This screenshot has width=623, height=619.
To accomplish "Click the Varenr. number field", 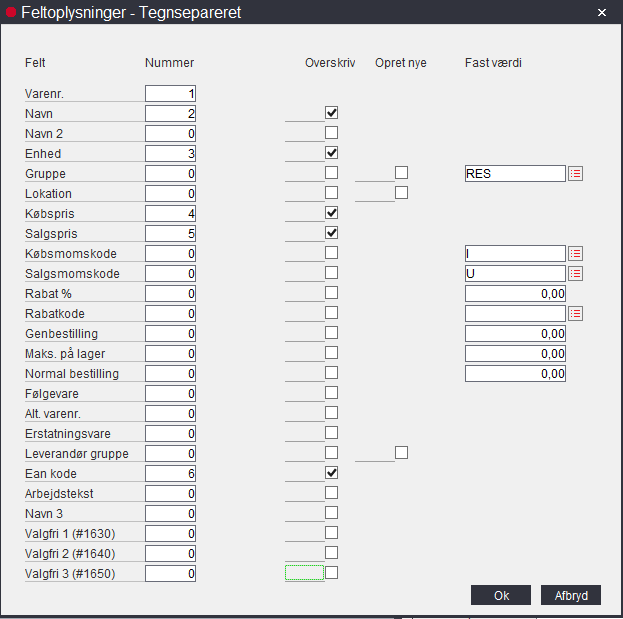I will 170,93.
